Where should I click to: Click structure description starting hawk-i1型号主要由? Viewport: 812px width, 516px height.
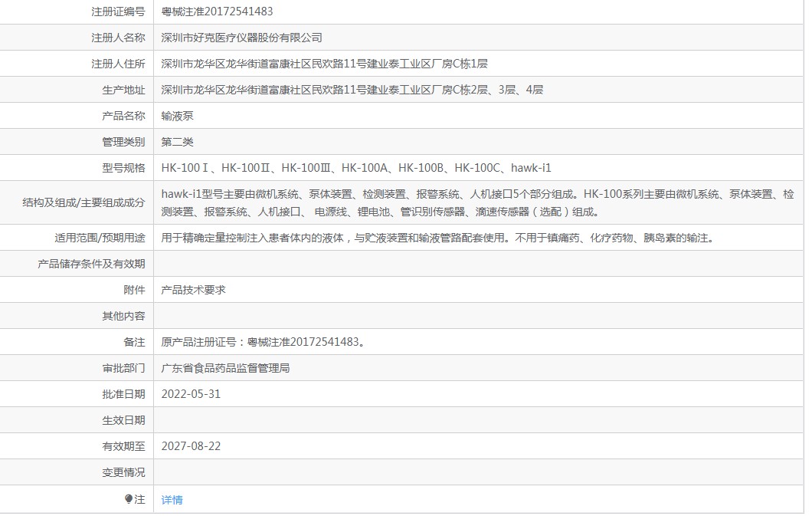(x=477, y=202)
